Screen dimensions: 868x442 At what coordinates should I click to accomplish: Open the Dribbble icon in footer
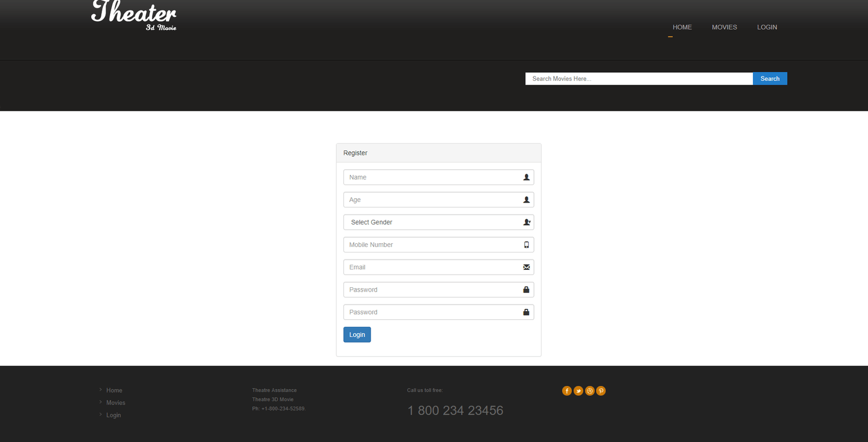(x=590, y=391)
